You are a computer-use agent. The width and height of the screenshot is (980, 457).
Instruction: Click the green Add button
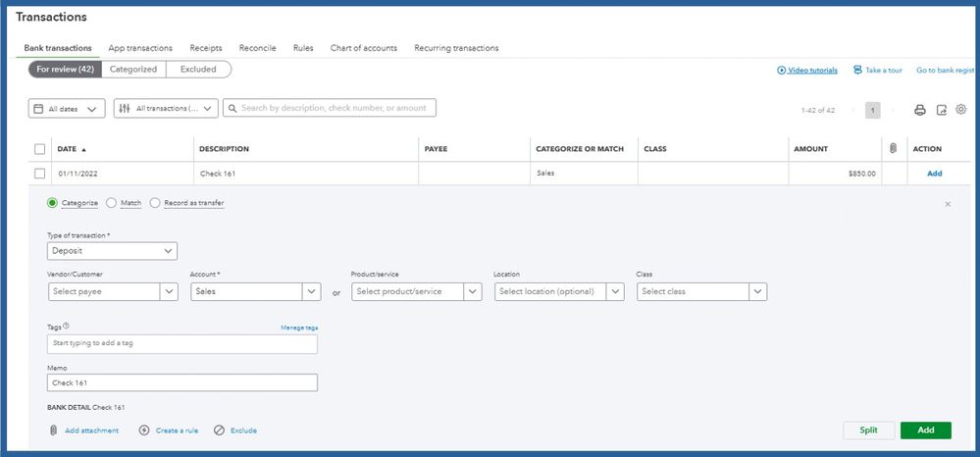926,431
